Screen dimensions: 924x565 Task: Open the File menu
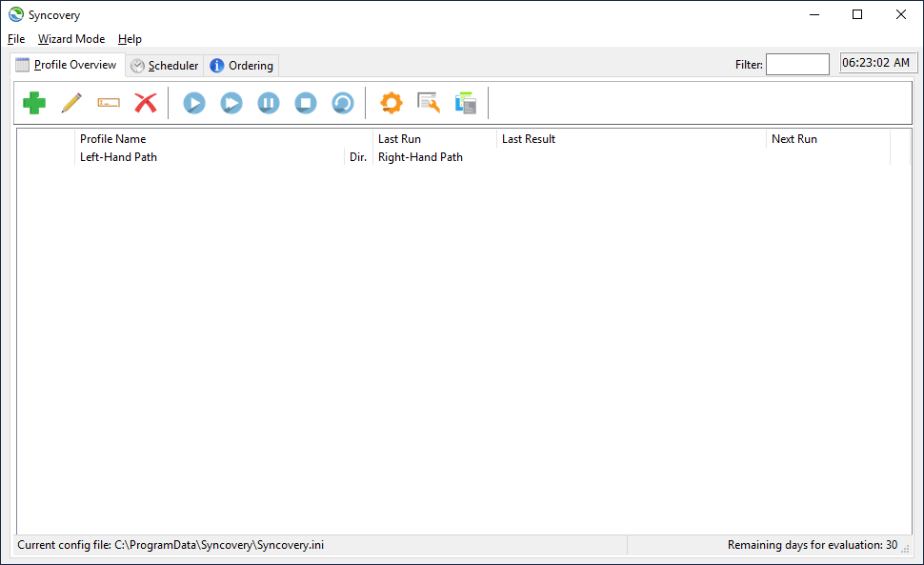coord(15,39)
